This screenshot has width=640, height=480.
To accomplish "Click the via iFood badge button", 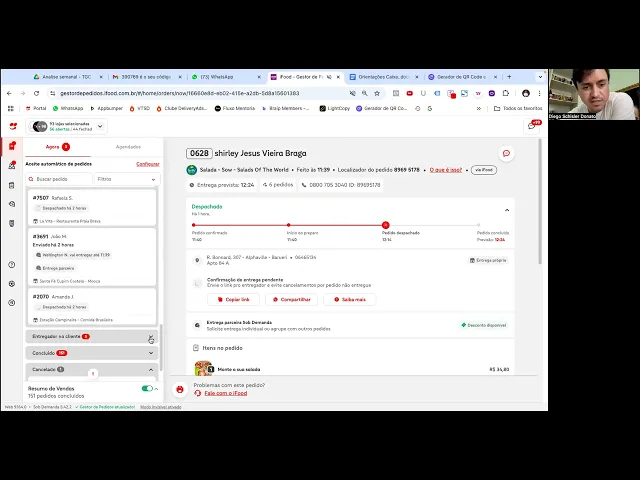I will click(484, 170).
